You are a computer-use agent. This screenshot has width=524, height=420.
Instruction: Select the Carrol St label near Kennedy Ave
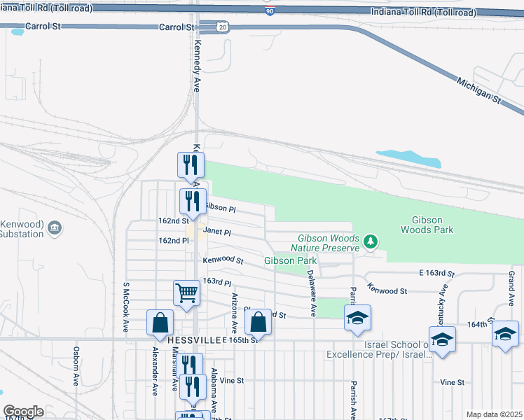click(x=177, y=27)
